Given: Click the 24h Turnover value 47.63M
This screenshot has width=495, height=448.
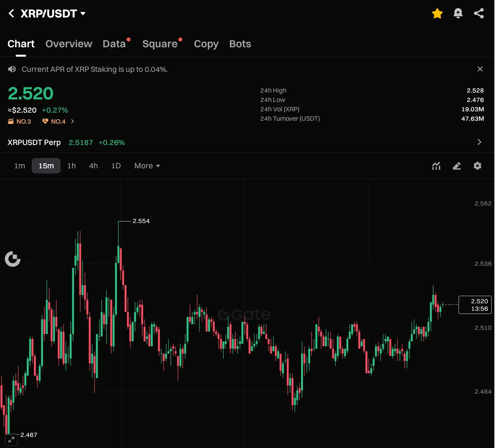Looking at the screenshot, I should (473, 119).
